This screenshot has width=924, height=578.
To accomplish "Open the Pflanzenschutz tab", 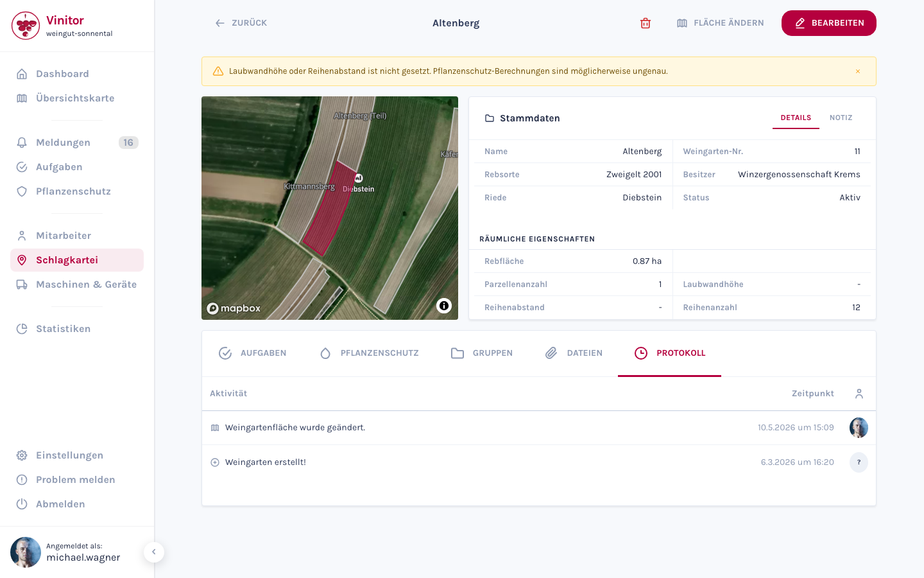I will tap(369, 353).
